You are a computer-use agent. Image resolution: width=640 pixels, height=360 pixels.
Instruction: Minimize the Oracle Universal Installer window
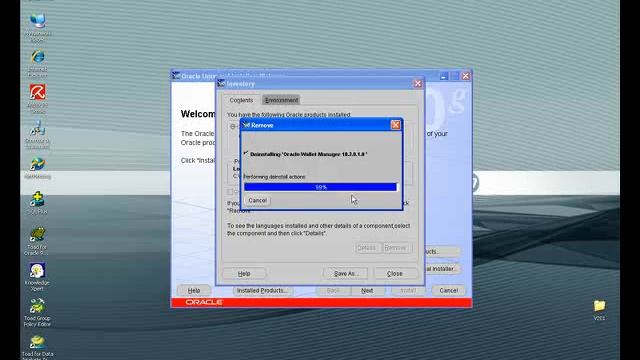coord(444,76)
